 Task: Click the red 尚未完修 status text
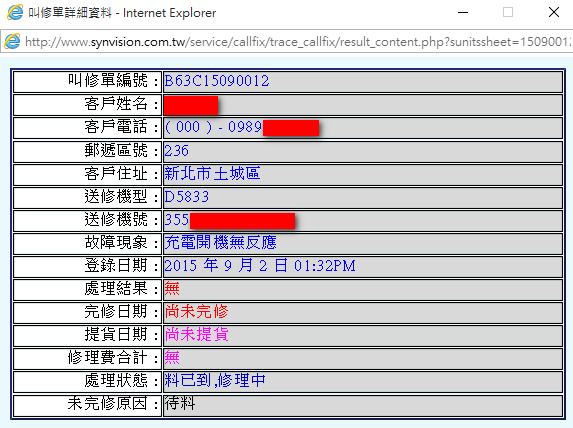[197, 312]
